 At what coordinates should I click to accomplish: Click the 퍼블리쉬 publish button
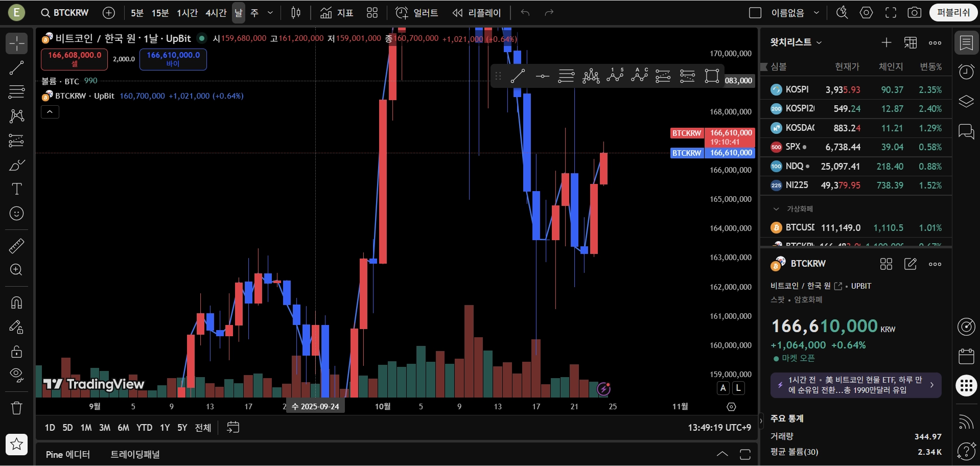[x=953, y=13]
